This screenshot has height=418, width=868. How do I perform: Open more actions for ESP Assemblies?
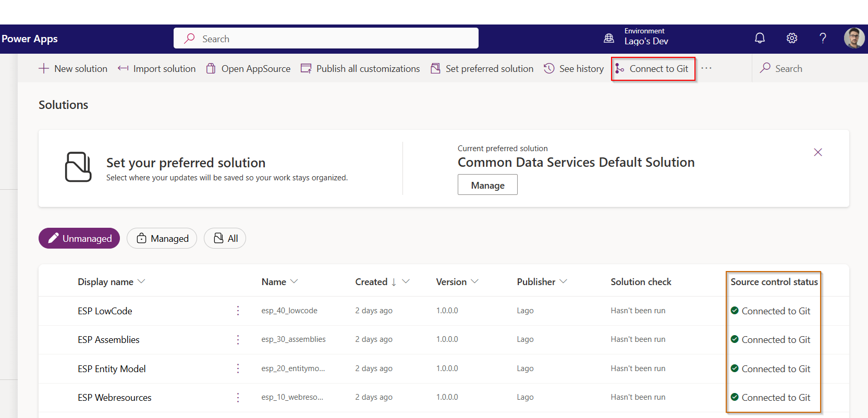(238, 339)
